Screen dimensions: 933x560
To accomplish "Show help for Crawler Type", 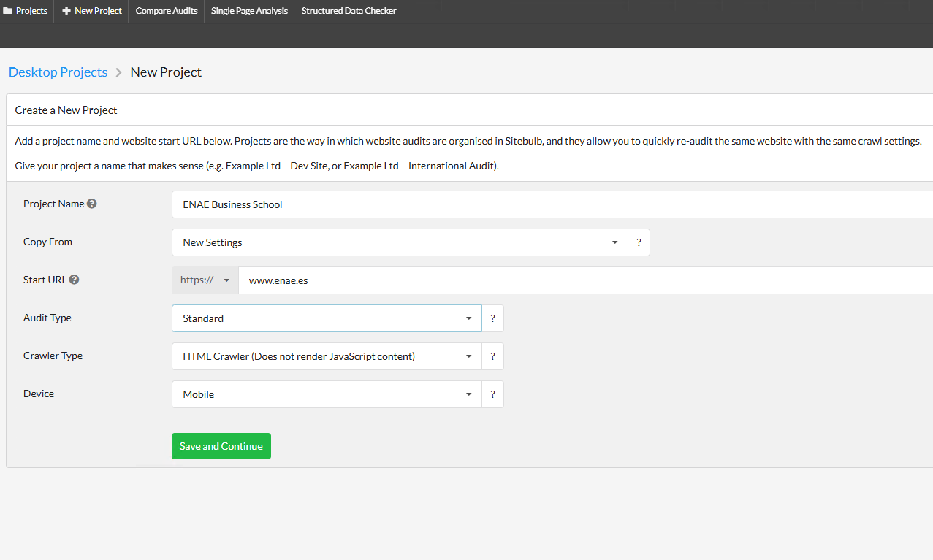I will pyautogui.click(x=492, y=356).
